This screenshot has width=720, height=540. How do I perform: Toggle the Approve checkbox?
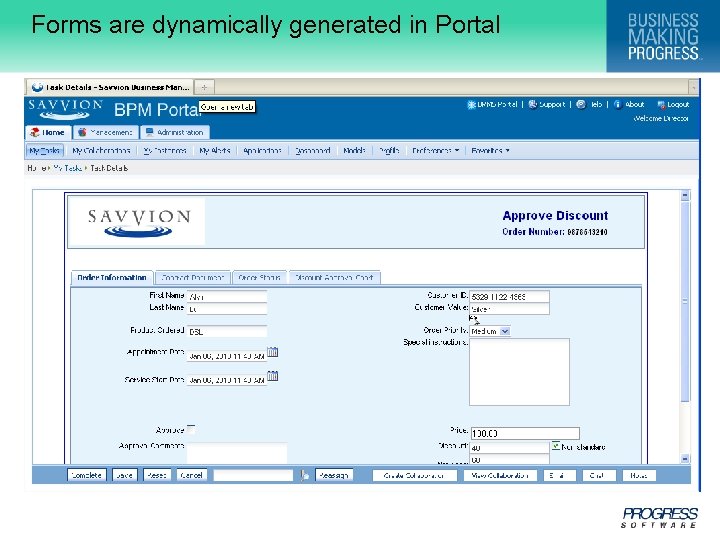click(191, 429)
